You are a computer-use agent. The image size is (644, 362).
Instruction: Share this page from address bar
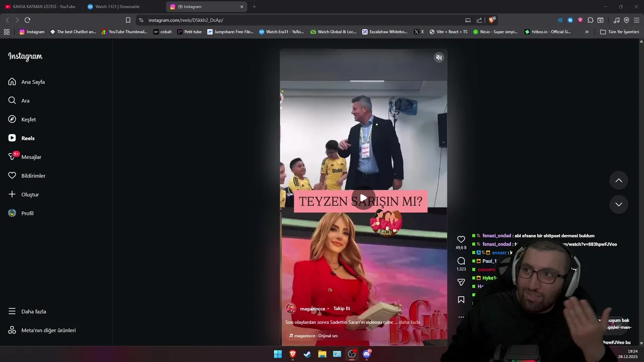pyautogui.click(x=479, y=20)
